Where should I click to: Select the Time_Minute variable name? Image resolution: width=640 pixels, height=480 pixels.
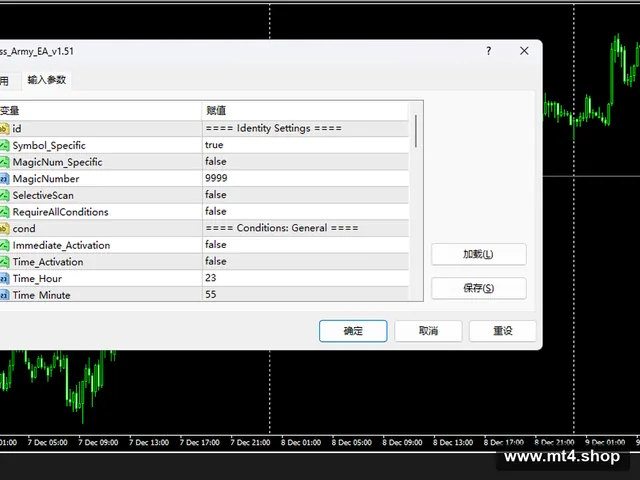click(42, 295)
